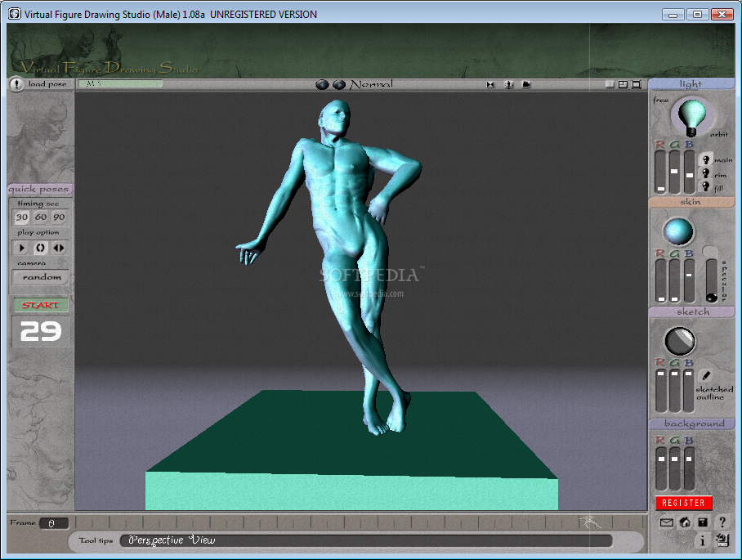Click the light bulb orbit control
The width and height of the screenshot is (742, 560).
(691, 116)
